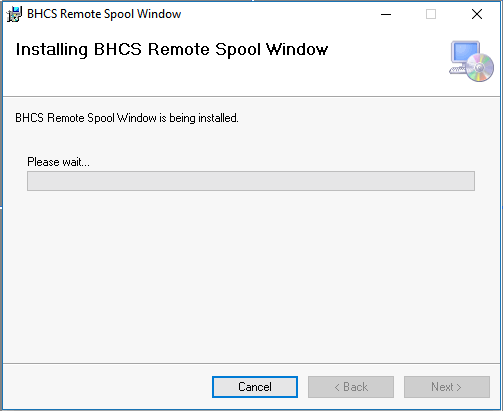
Task: Click the 'Please wait...' label
Action: pyautogui.click(x=58, y=162)
